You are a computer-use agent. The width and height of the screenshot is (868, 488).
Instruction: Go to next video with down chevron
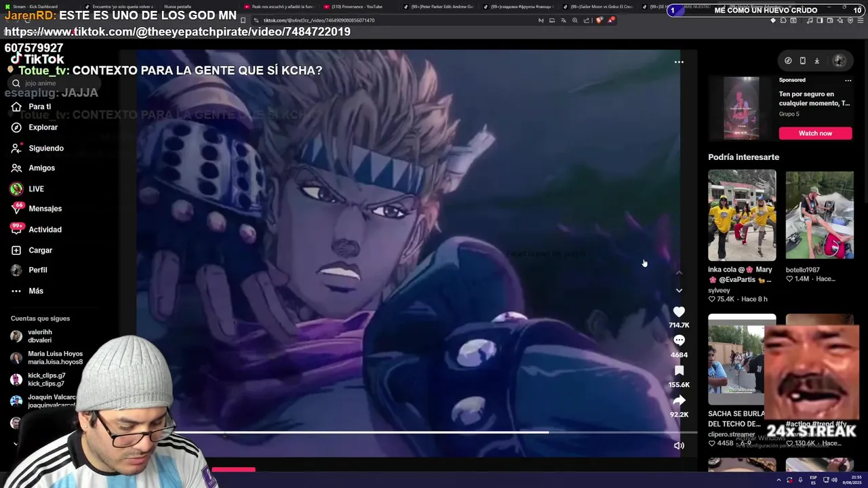679,291
